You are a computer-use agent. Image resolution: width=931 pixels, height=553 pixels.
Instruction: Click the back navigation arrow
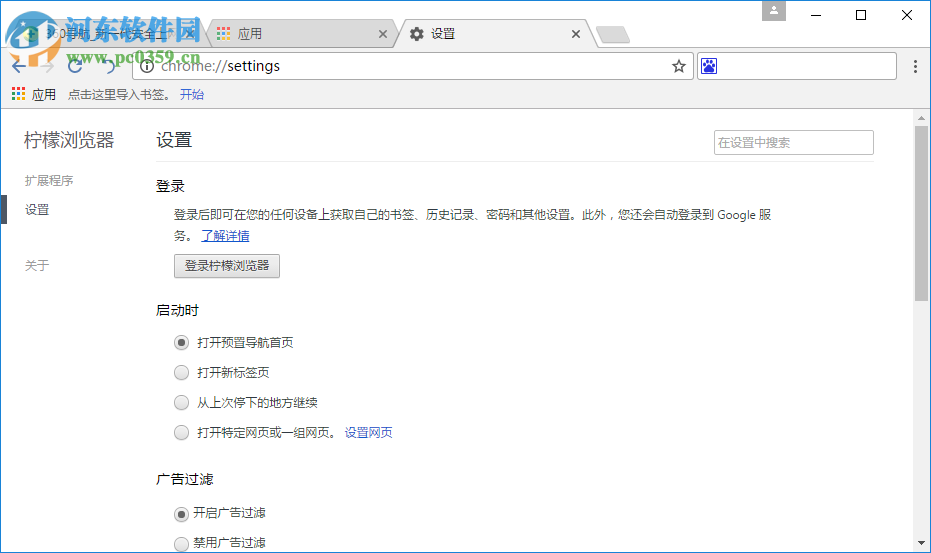coord(18,66)
